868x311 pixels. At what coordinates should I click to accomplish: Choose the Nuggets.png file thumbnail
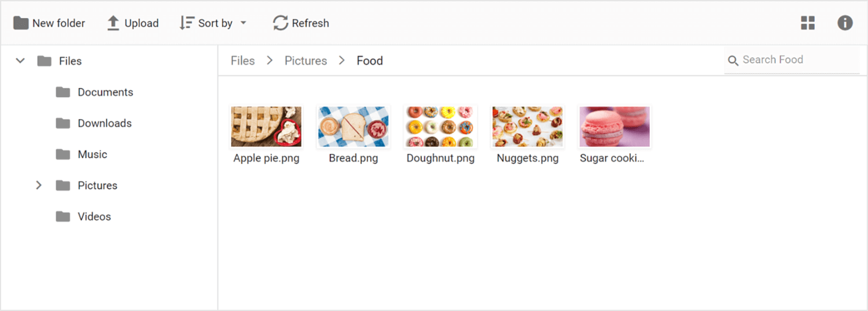point(527,127)
